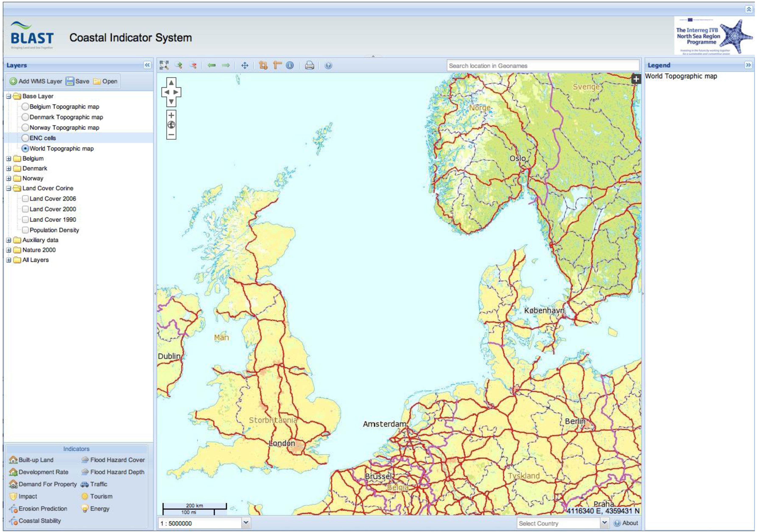Screen dimensions: 757x532
Task: Open the Select Country dropdown
Action: coord(604,522)
